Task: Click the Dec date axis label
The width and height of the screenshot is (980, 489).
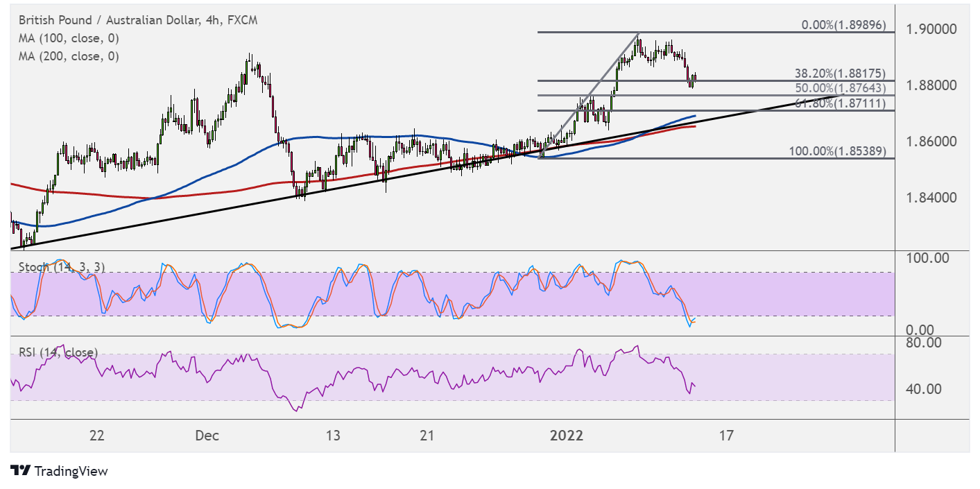Action: click(x=207, y=436)
